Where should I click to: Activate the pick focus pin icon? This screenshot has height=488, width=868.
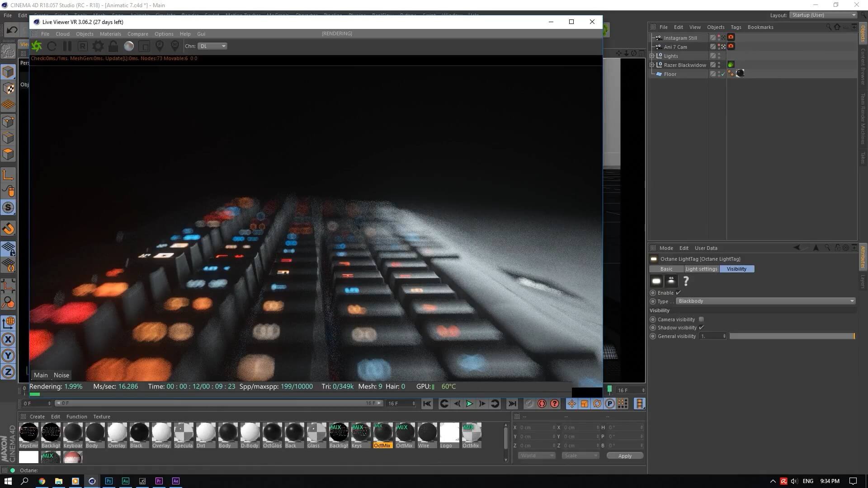point(160,46)
